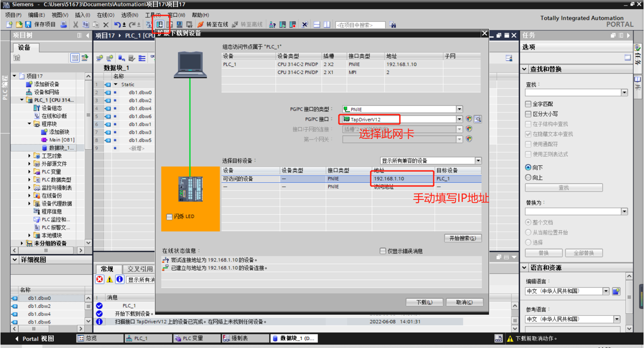
Task: Collapse the PLC_1 tree node
Action: pyautogui.click(x=22, y=100)
